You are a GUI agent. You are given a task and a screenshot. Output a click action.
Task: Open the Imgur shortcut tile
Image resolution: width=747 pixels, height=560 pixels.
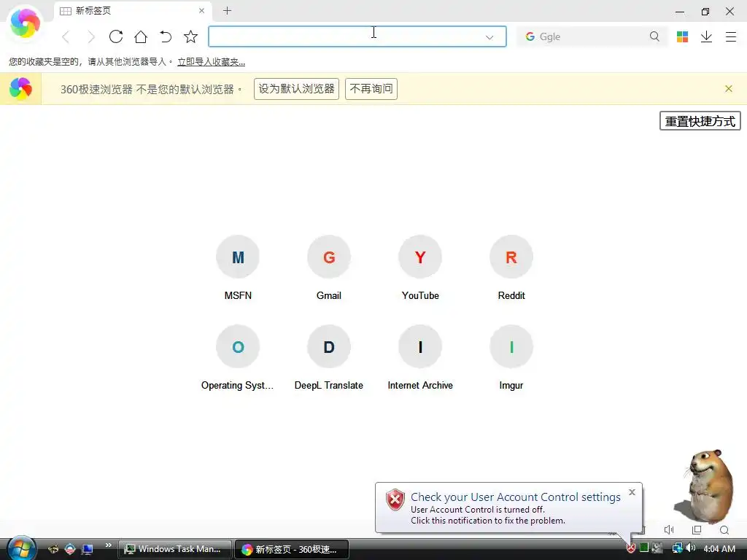pos(511,357)
